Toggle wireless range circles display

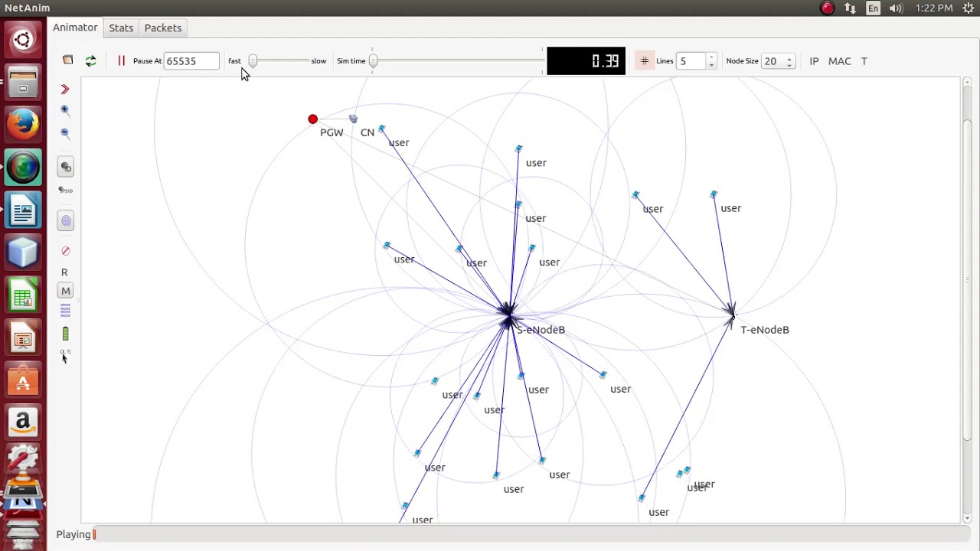66,221
